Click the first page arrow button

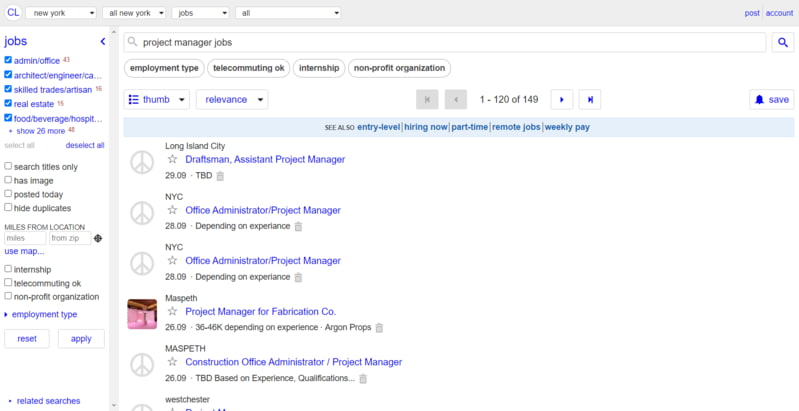click(427, 99)
